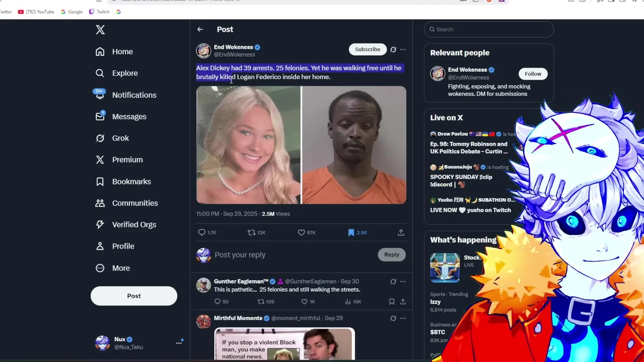
Task: Click End Wokeness post avatar
Action: tap(203, 51)
